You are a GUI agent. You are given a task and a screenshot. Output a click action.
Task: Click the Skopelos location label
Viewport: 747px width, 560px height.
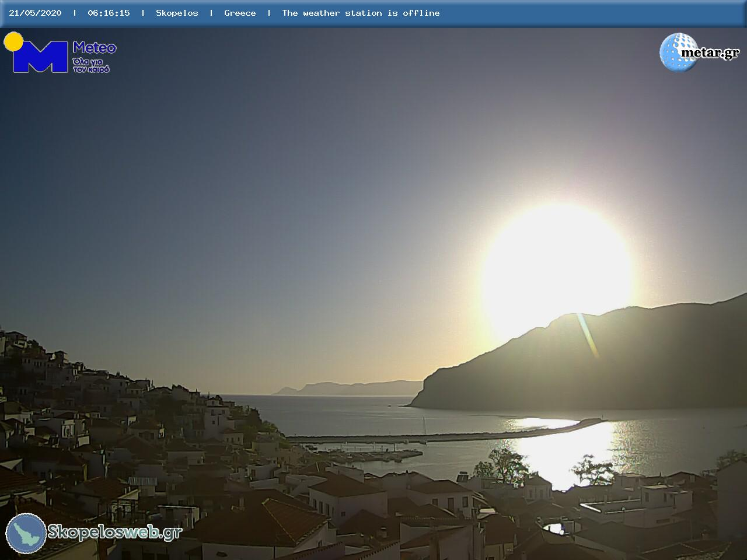tap(177, 13)
